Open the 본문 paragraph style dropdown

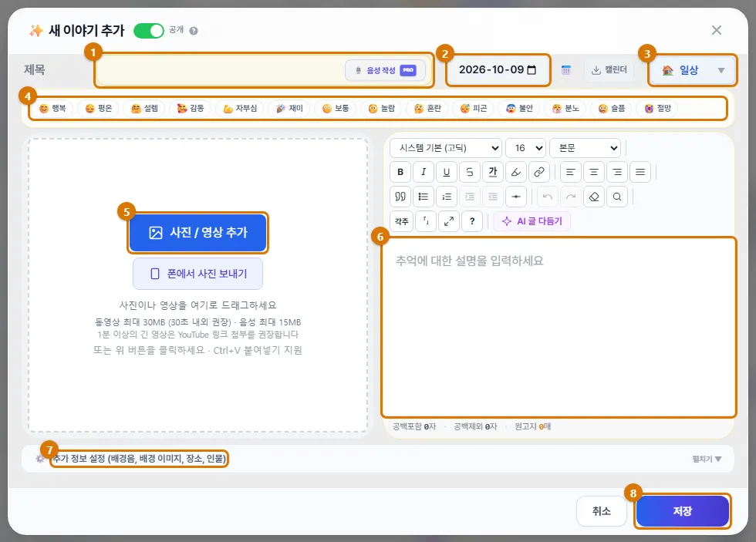tap(585, 148)
